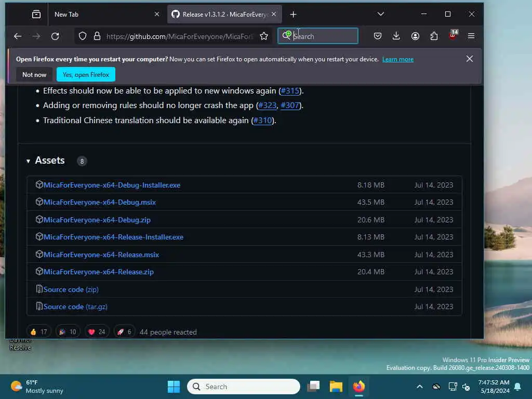Viewport: 532px width, 399px height.
Task: Download Source code (zip)
Action: coord(71,289)
